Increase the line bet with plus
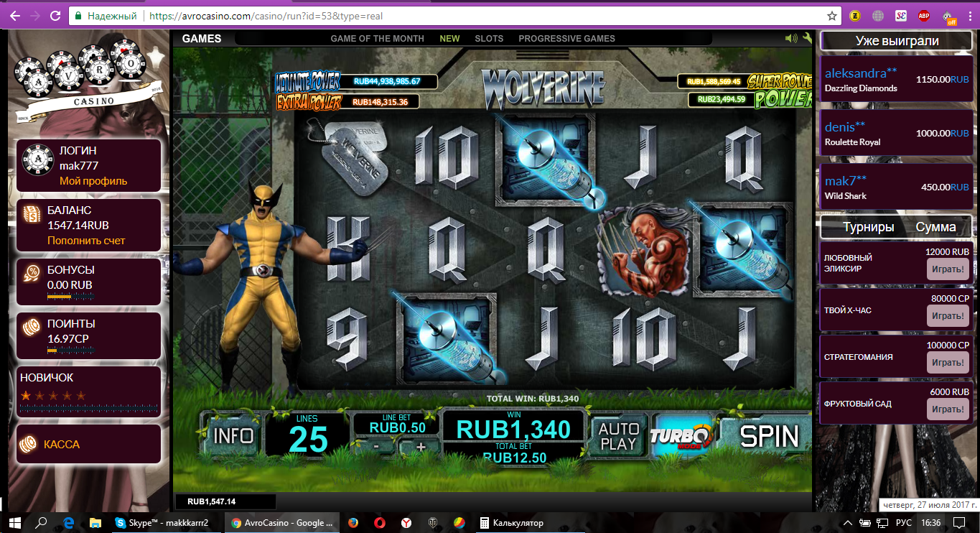This screenshot has width=980, height=533. click(x=421, y=447)
